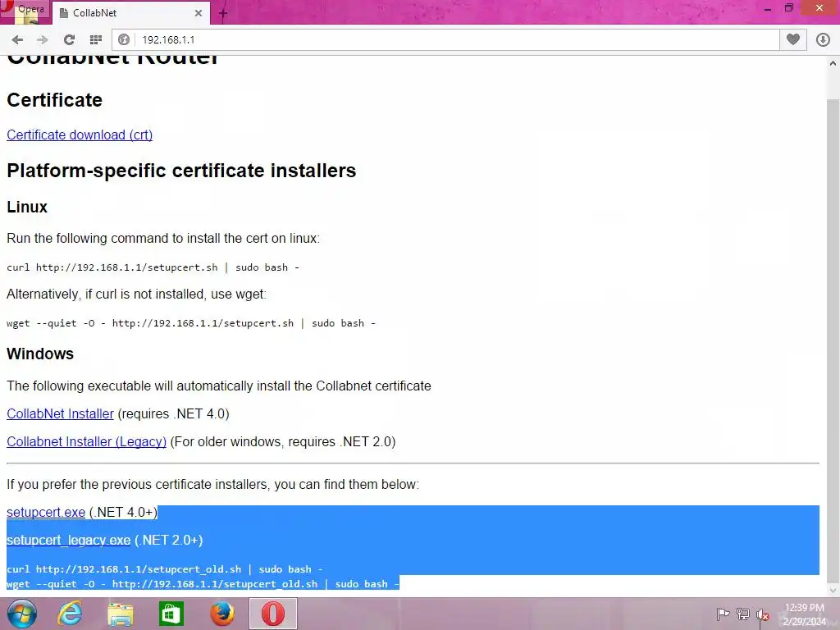Launch Firefox from taskbar
The image size is (840, 630).
click(221, 614)
